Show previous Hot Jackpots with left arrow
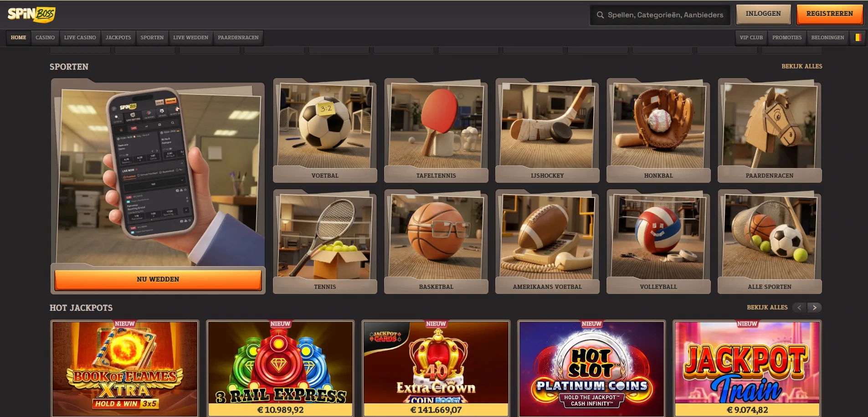Screen dimensions: 868x417 [x=799, y=308]
